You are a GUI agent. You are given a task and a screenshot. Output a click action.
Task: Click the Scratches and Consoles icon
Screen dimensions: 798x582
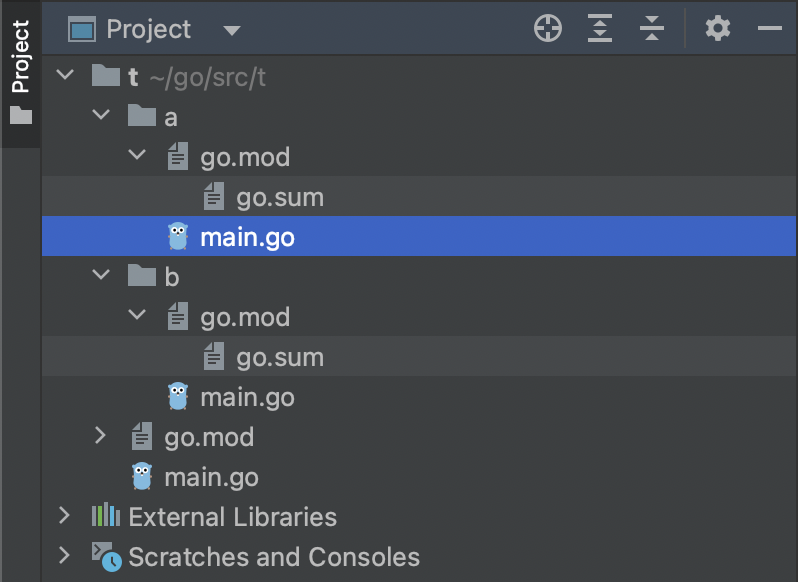(x=106, y=557)
